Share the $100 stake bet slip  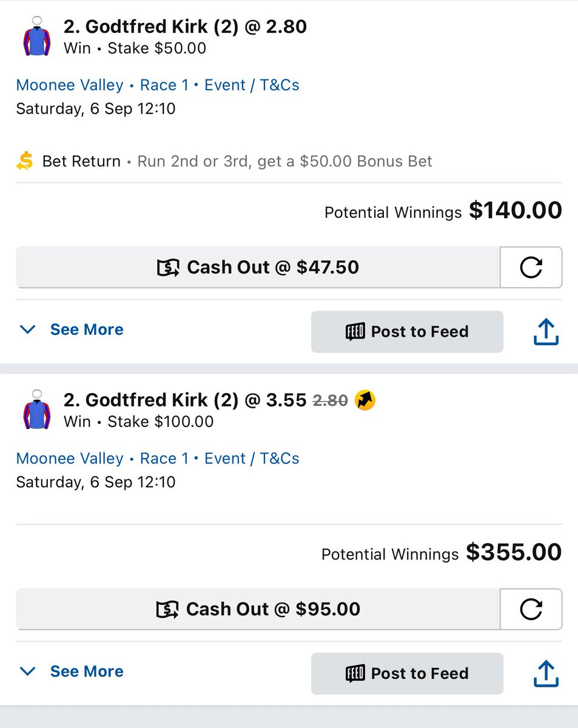tap(545, 673)
